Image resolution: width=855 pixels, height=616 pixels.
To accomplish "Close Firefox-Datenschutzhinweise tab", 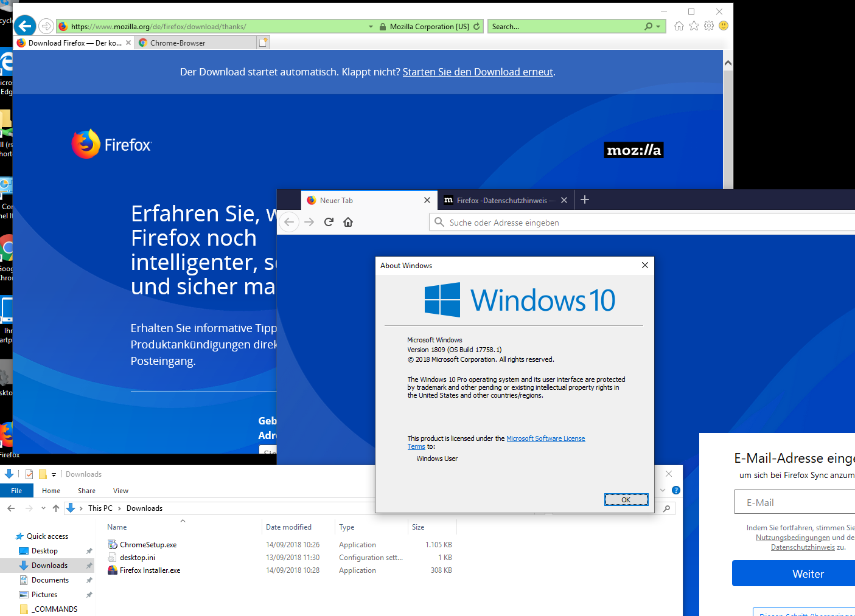I will tap(564, 200).
